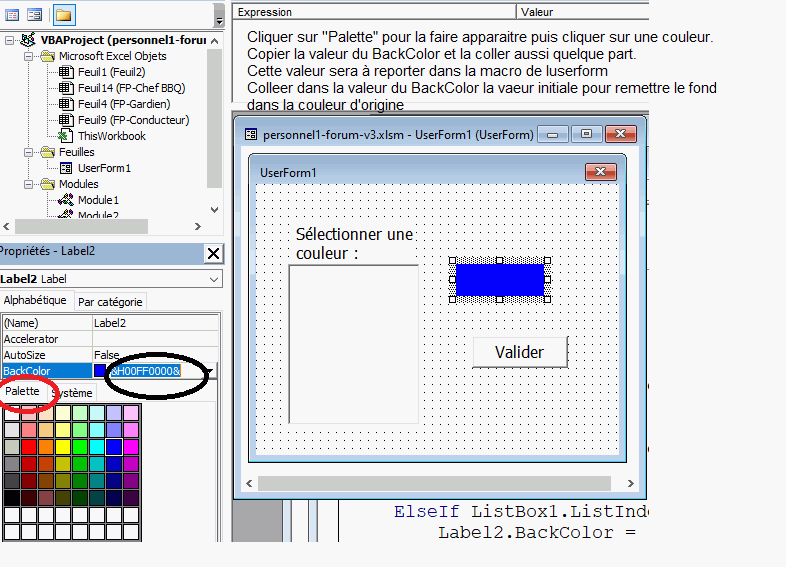Screen dimensions: 786x567
Task: Toggle Folders icon in project explorer toolbar
Action: (63, 15)
